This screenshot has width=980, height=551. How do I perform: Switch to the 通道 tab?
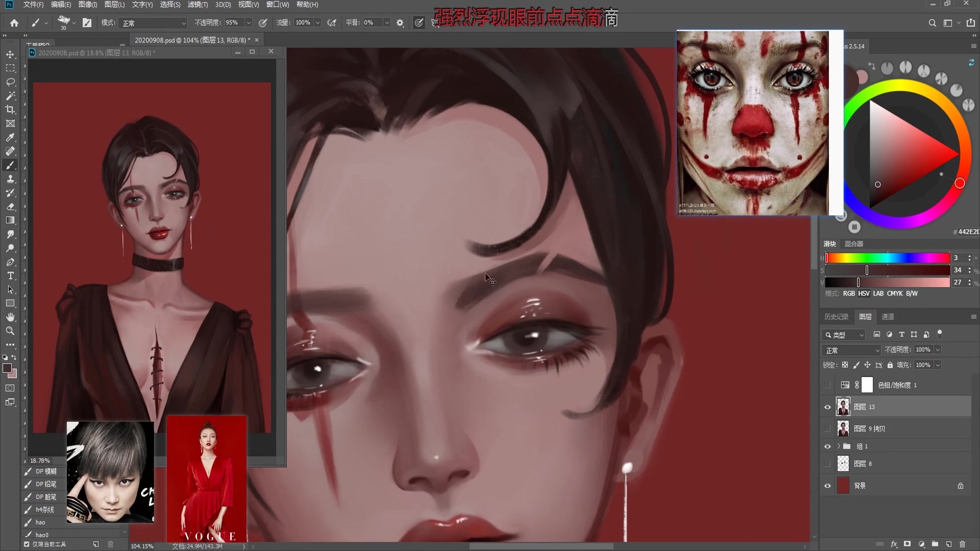pos(888,317)
